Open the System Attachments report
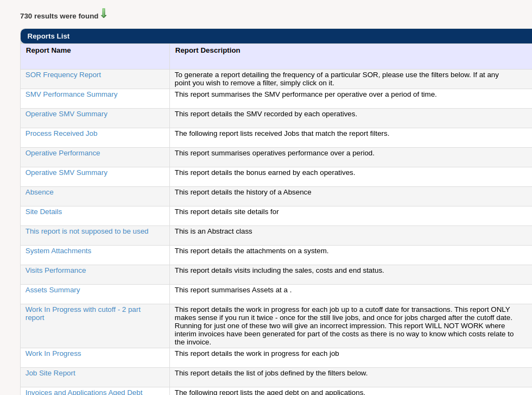 pos(58,250)
